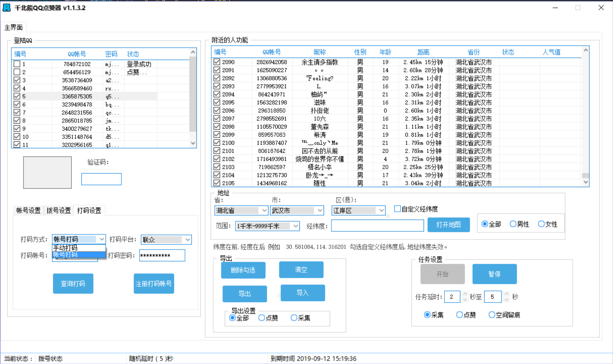Focus the 经纬度 coordinates input field
613x364 pixels.
[377, 226]
